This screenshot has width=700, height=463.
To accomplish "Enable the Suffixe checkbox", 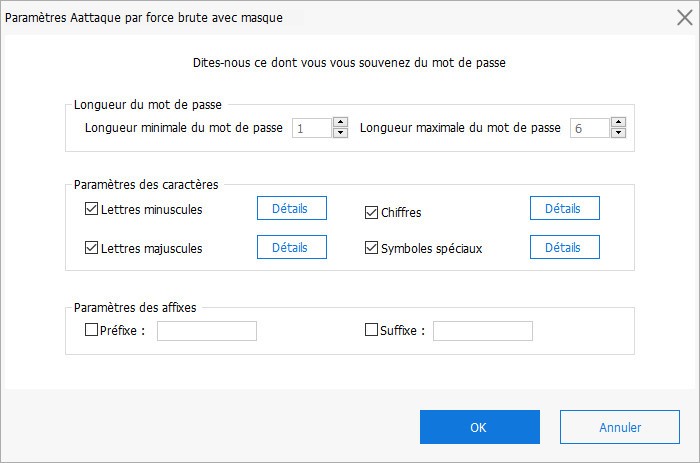I will pos(372,330).
